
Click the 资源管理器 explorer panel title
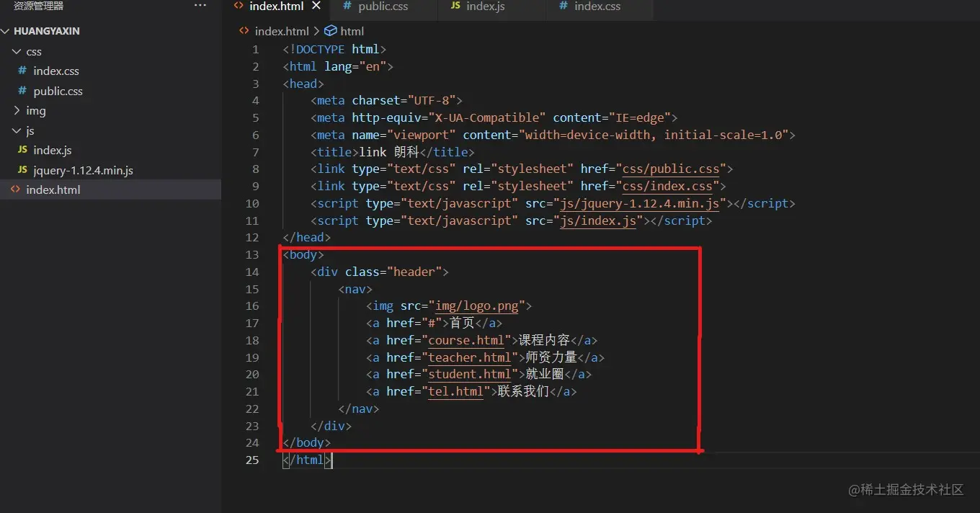point(39,6)
